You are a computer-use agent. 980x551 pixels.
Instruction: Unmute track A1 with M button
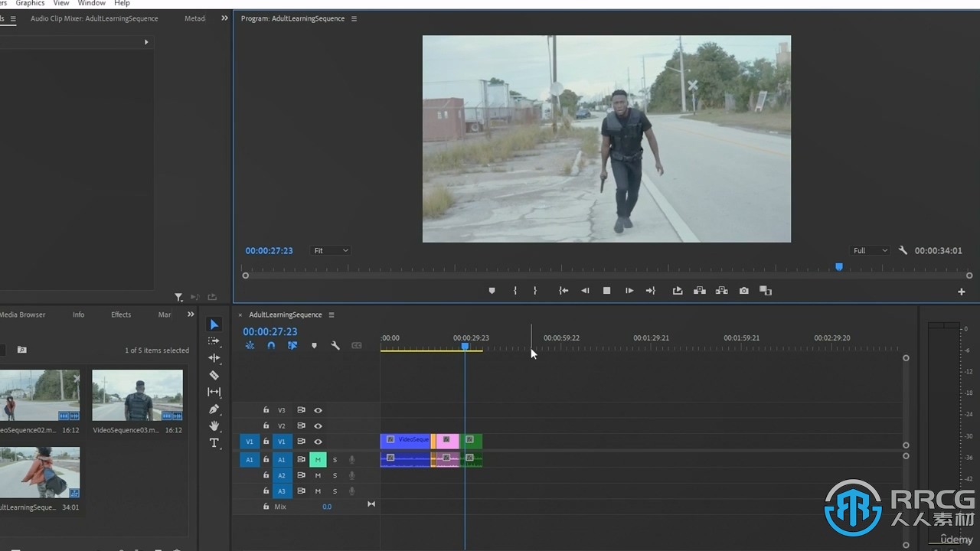pyautogui.click(x=318, y=459)
